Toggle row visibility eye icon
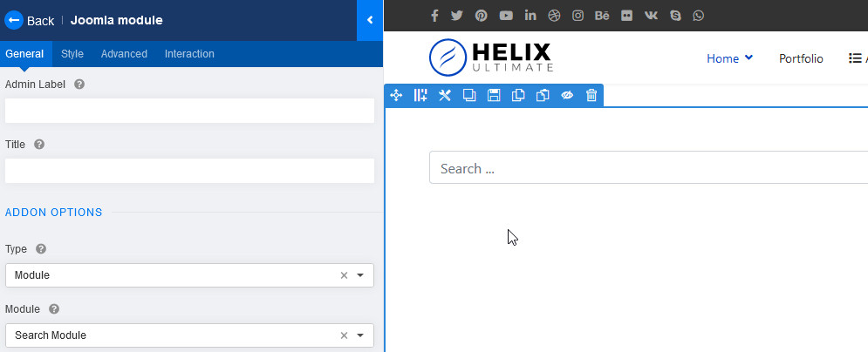Image resolution: width=868 pixels, height=352 pixels. pyautogui.click(x=567, y=95)
